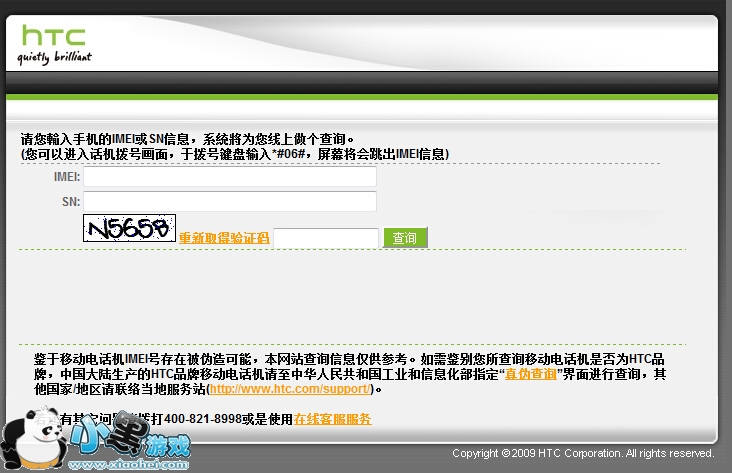Open the 在线客服服务 link
732x473 pixels.
(332, 419)
